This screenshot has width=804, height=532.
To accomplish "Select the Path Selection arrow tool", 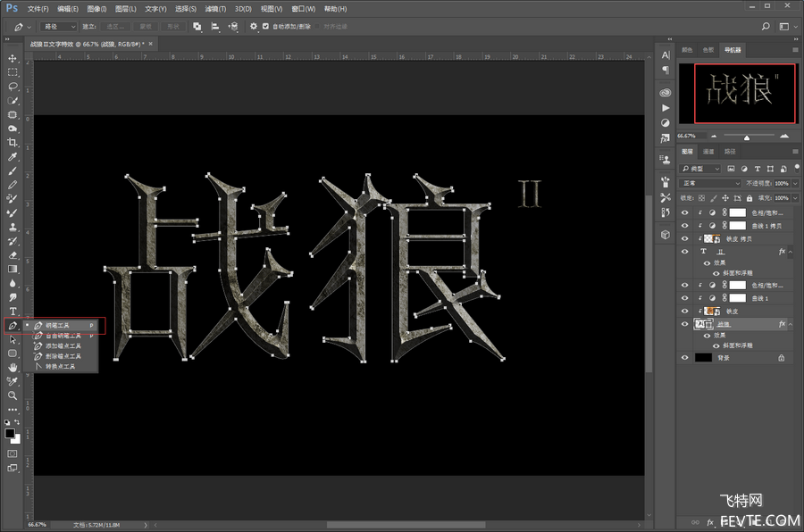I will 13,339.
